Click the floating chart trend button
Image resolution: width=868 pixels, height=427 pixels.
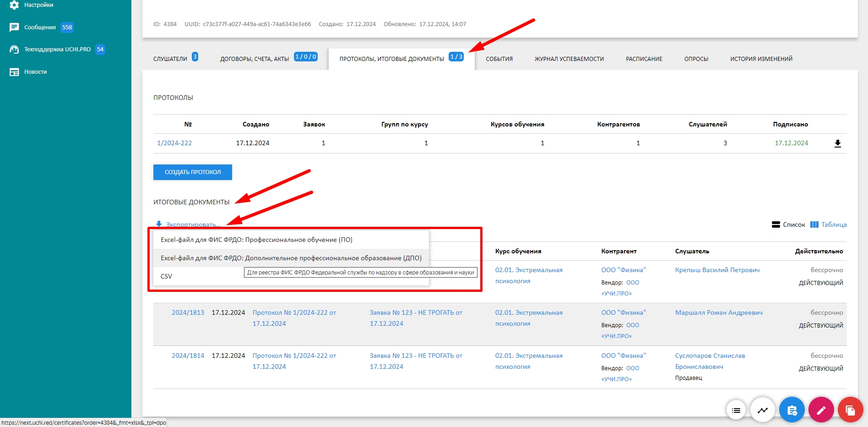tap(763, 410)
